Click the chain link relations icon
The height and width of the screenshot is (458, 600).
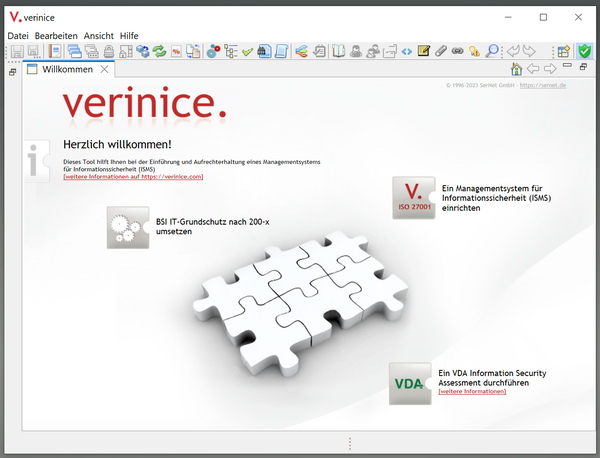458,51
